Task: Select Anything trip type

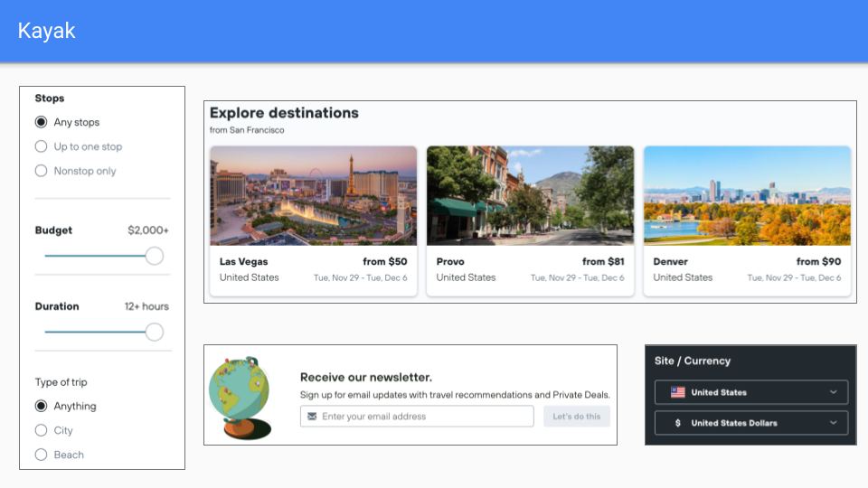Action: [x=41, y=406]
